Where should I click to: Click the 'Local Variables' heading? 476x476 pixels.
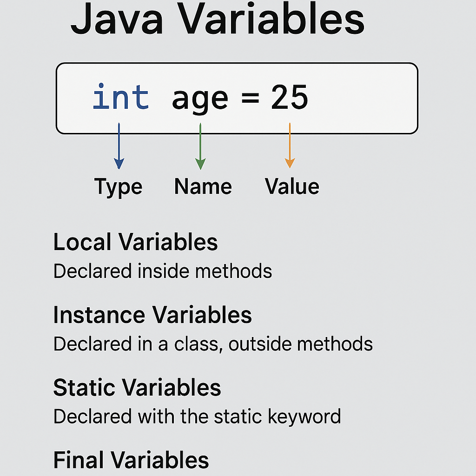click(x=135, y=242)
